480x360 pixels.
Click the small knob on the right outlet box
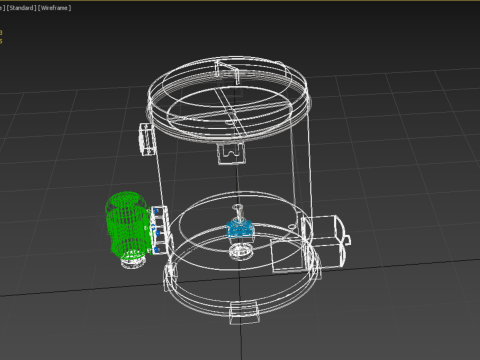[x=347, y=240]
